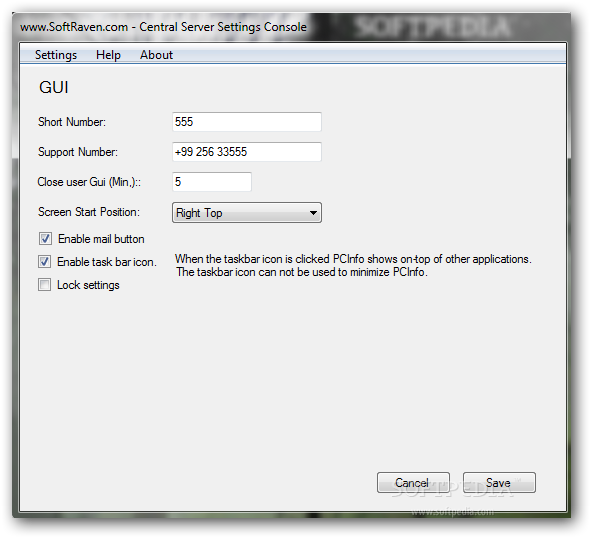
Task: Click the window title bar text
Action: [163, 27]
